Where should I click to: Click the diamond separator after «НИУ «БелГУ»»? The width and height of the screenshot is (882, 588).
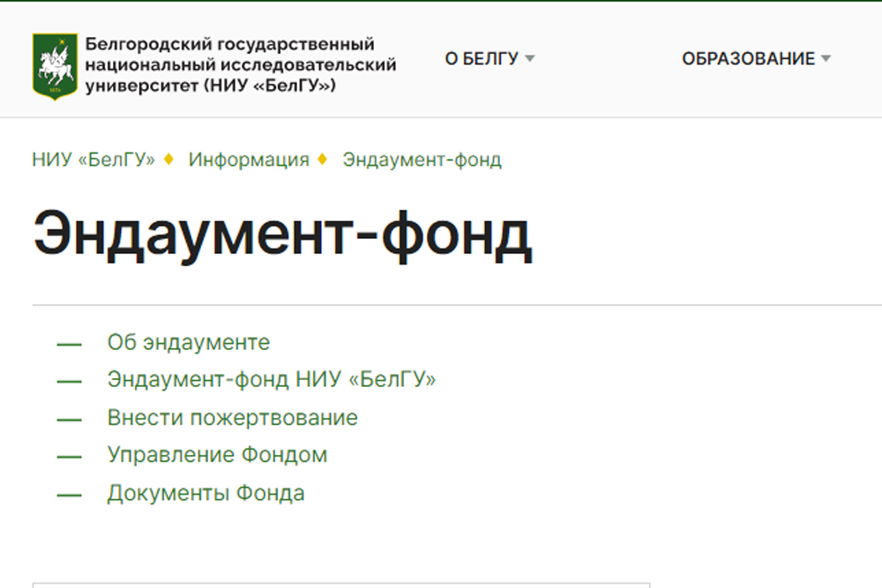tap(169, 160)
